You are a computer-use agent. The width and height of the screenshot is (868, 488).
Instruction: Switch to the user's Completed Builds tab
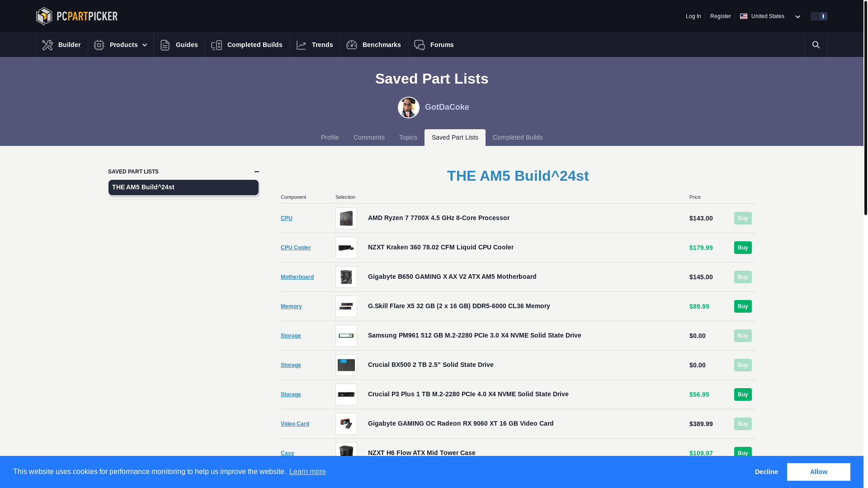(518, 137)
